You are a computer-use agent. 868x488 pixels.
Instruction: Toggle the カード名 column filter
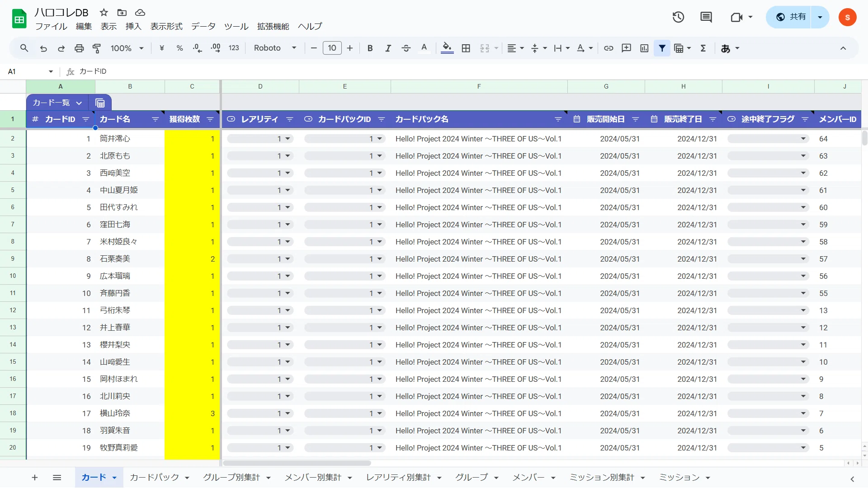pos(156,119)
